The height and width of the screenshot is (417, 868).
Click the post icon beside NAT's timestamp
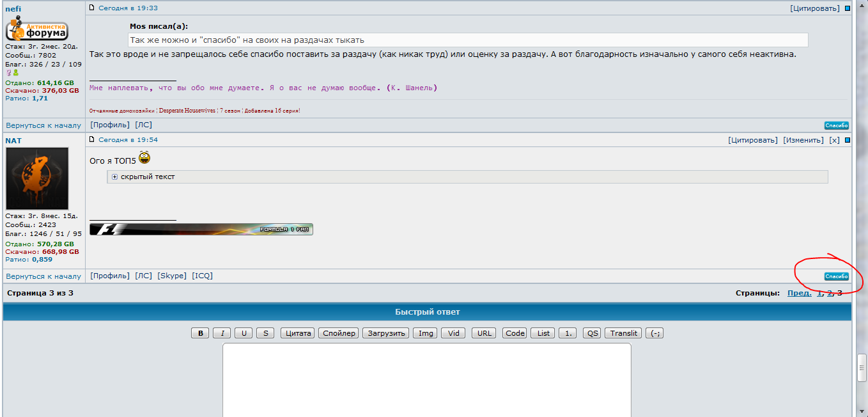click(92, 139)
